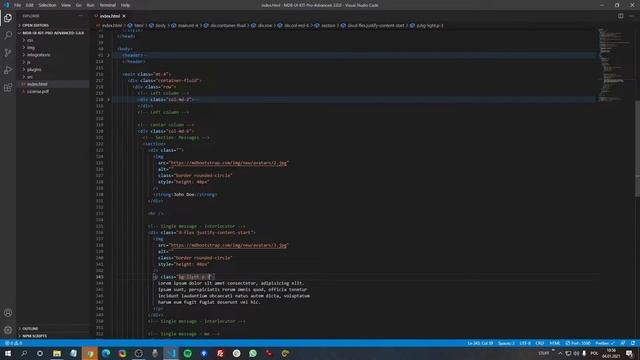The height and width of the screenshot is (360, 640).
Task: Expand the plugins folder
Action: 34,69
